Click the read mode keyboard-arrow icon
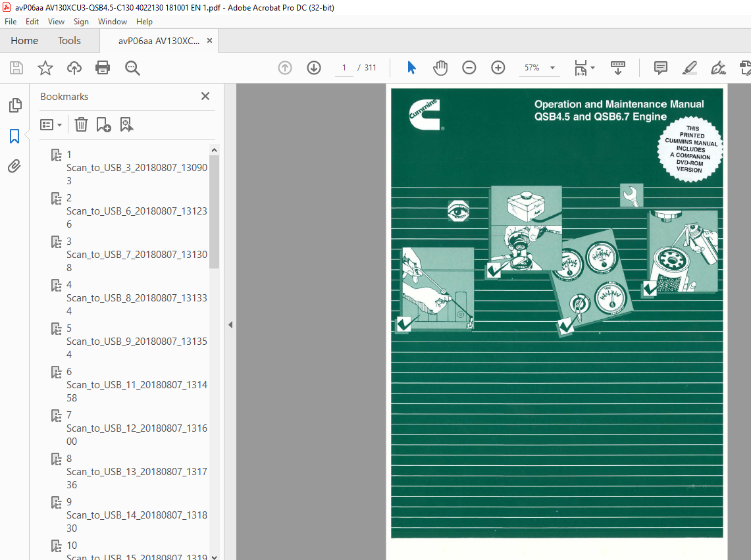 [x=618, y=68]
